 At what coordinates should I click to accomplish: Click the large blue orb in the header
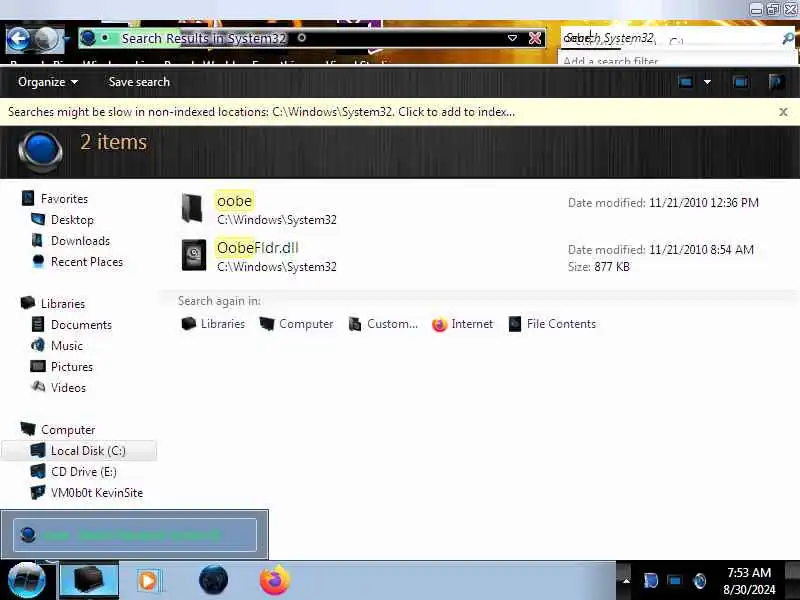click(x=40, y=151)
